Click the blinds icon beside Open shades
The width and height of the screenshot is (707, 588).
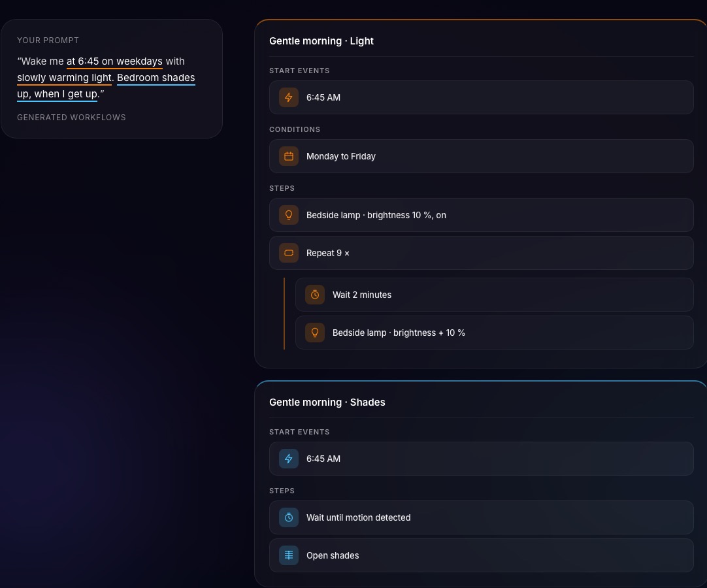click(x=289, y=555)
